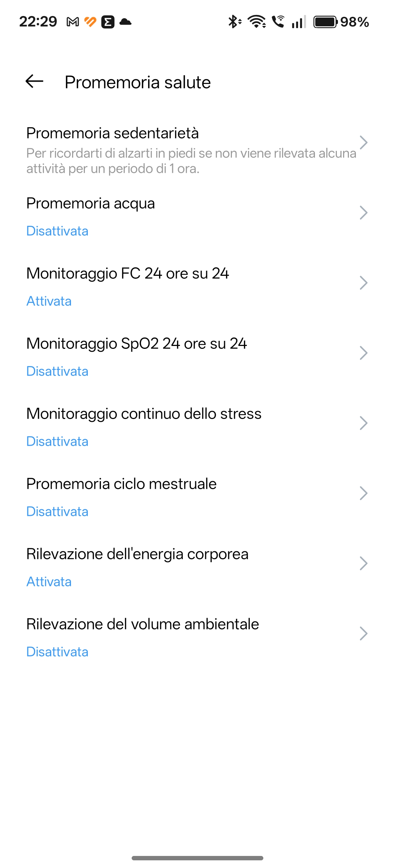
Task: Tap the orange notification icon in status bar
Action: (90, 22)
